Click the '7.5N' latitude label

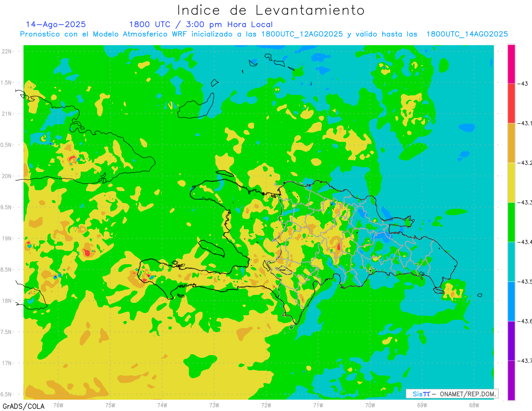7,332
